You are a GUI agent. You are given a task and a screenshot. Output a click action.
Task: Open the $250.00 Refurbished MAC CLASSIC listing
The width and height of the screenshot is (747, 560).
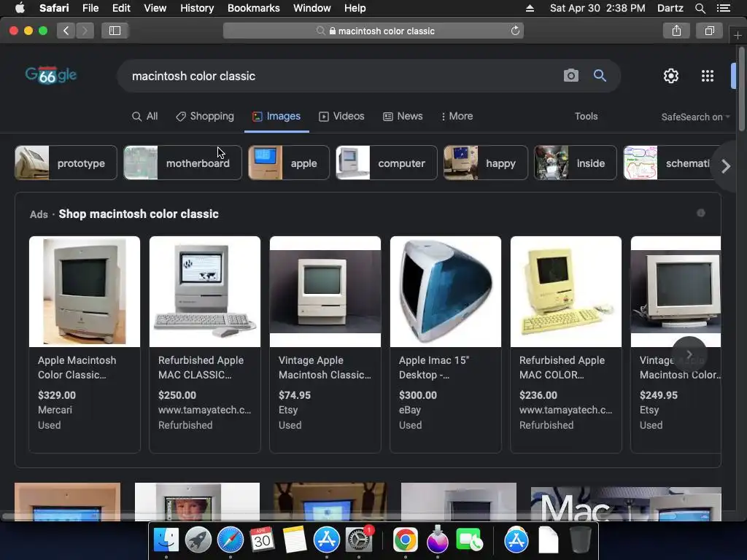click(x=205, y=344)
